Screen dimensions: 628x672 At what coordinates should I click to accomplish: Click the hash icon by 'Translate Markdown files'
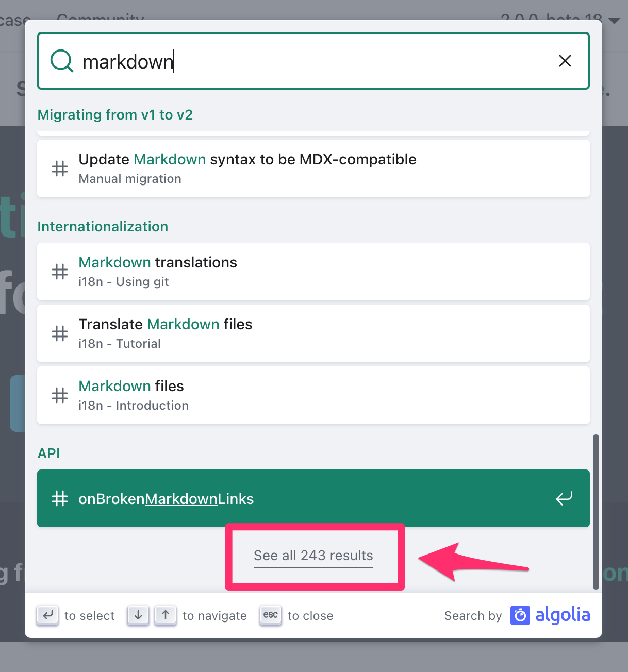59,333
